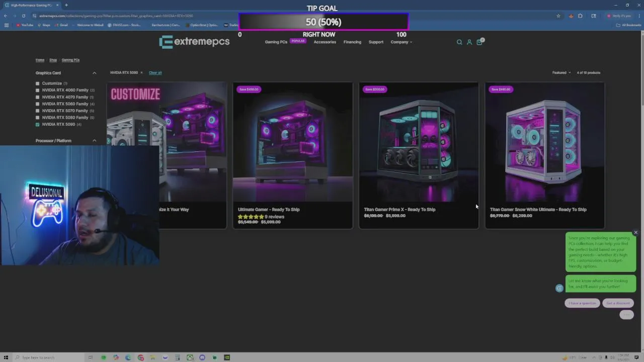Click the 'Verify it's you' profile button
644x362 pixels.
pos(619,16)
